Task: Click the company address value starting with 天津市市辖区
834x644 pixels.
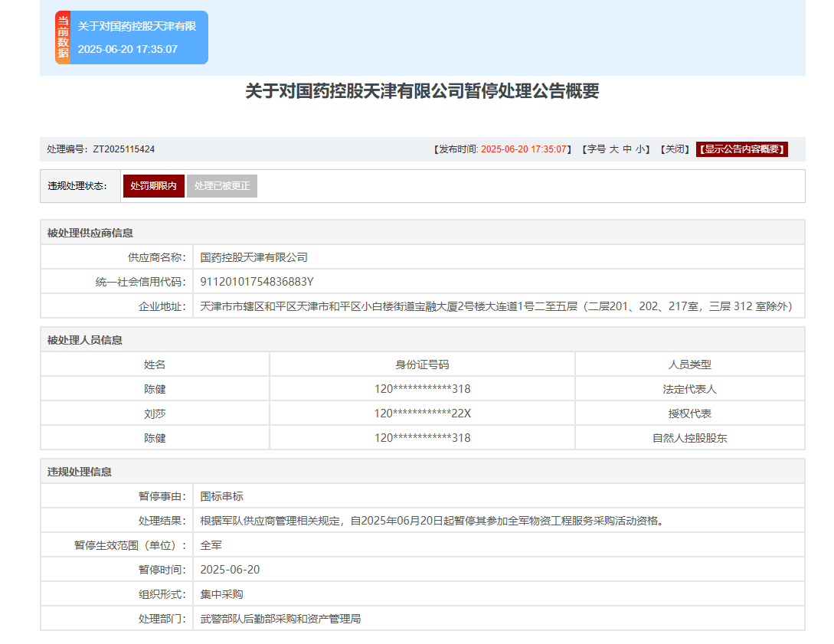Action: coord(496,306)
